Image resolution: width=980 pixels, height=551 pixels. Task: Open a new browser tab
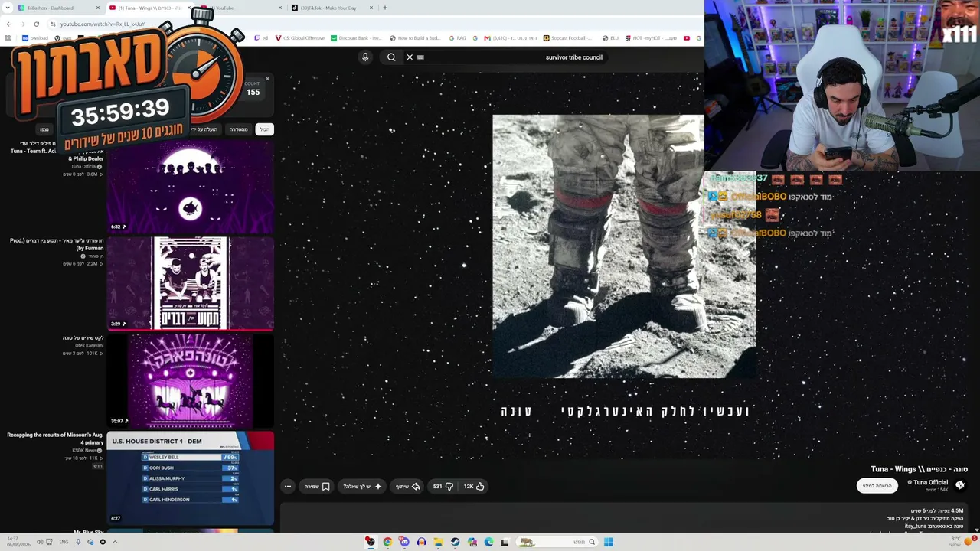click(x=385, y=8)
